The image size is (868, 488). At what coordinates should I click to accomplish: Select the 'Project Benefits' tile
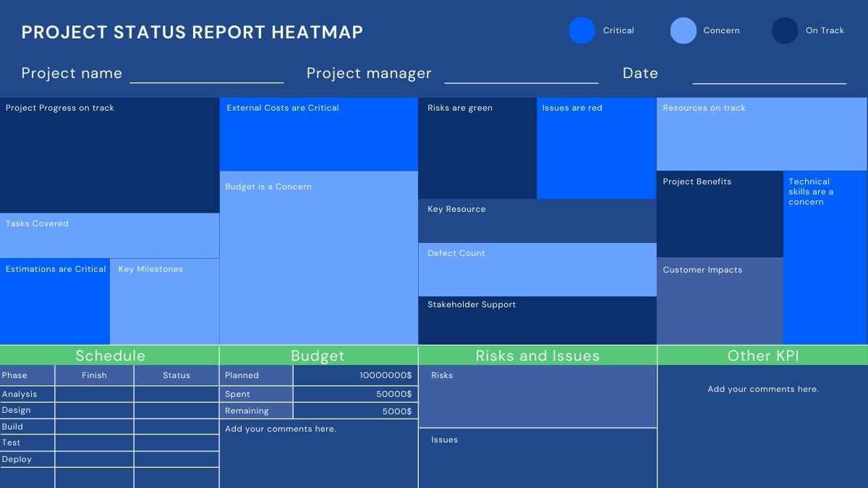pos(720,214)
